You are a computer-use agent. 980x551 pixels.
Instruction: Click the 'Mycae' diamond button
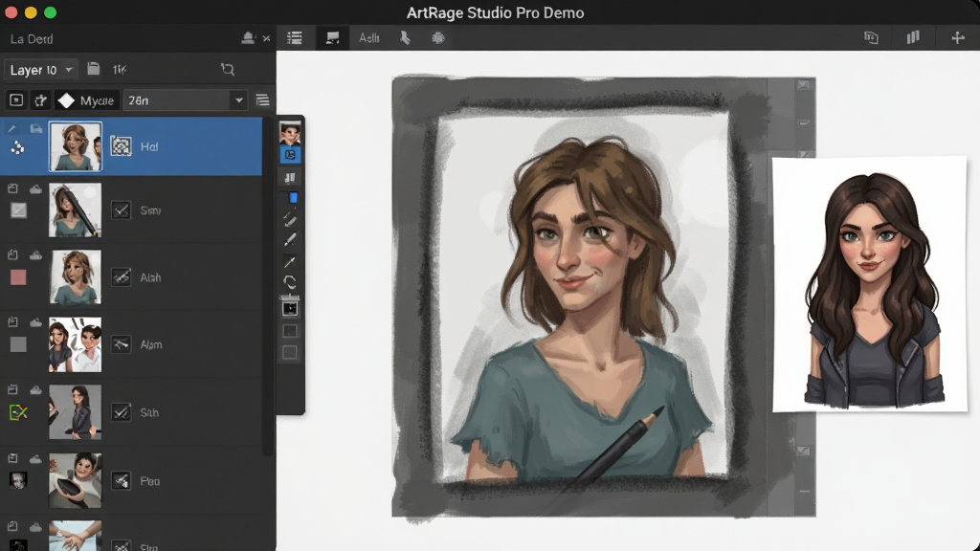pyautogui.click(x=86, y=99)
